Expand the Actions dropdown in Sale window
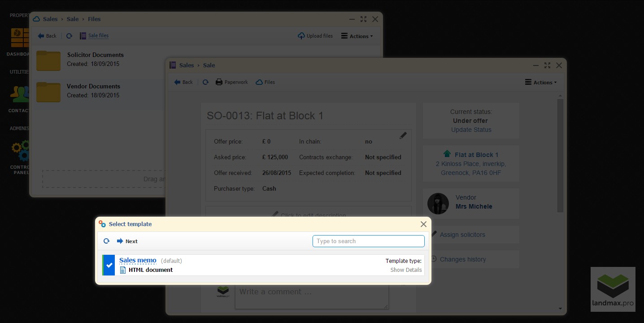The image size is (644, 323). (x=540, y=82)
